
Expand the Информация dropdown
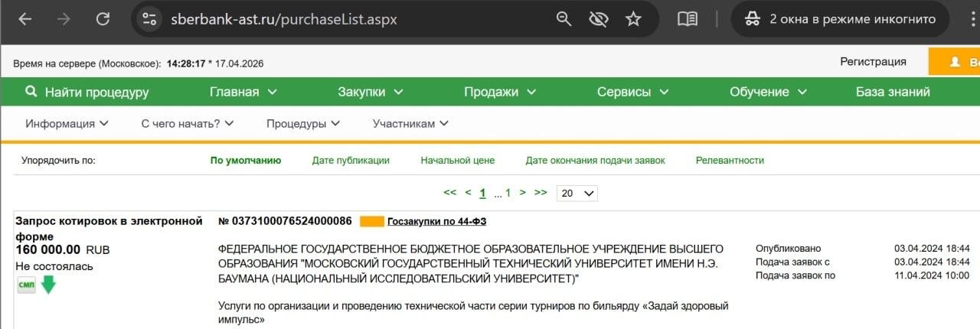click(67, 124)
